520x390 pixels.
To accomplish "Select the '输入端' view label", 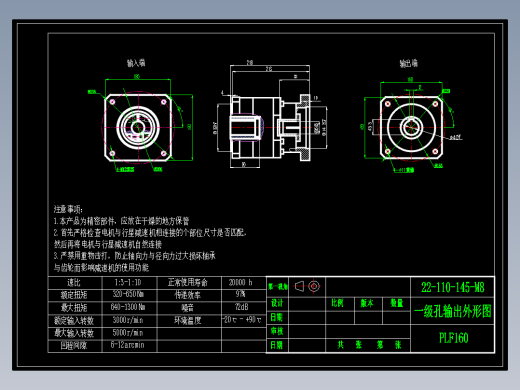I will 136,63.
